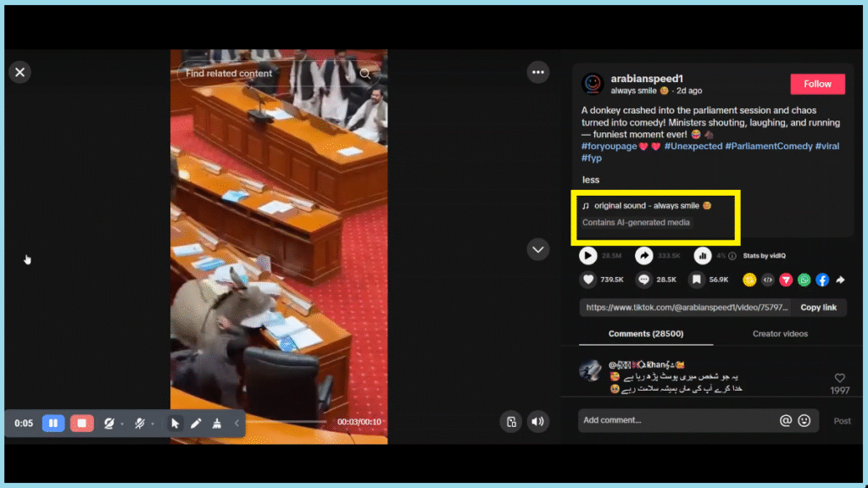Save video with the bookmark icon
The width and height of the screenshot is (868, 488).
pos(696,280)
